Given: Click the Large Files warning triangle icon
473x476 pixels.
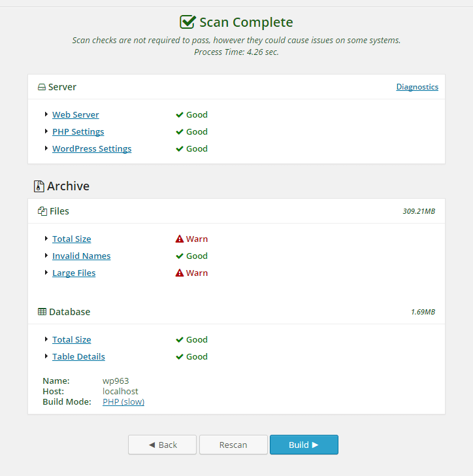Looking at the screenshot, I should click(180, 273).
